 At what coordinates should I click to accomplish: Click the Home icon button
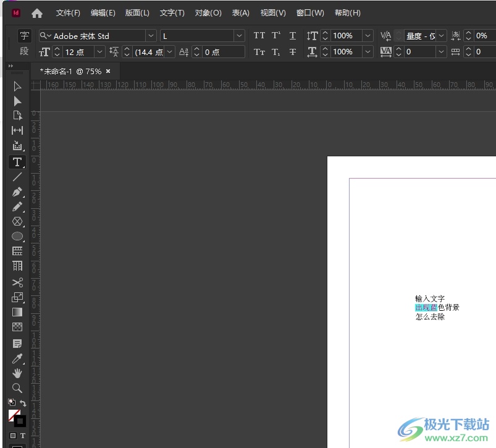click(37, 13)
